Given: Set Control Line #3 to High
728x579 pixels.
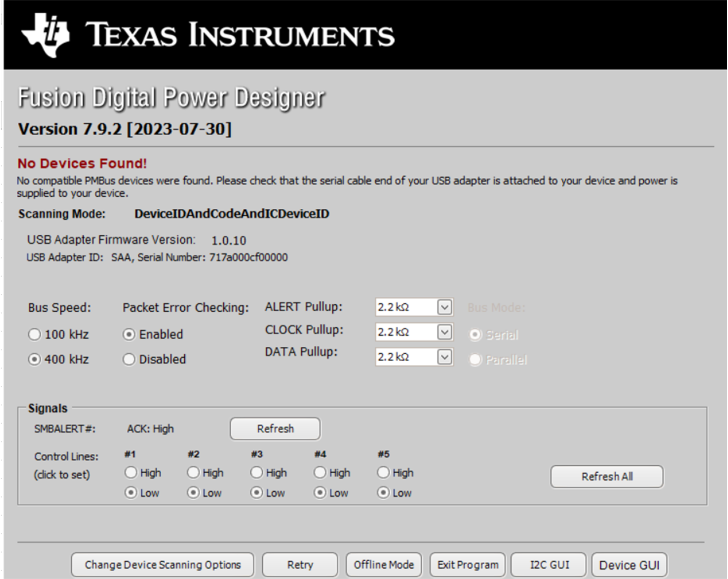Looking at the screenshot, I should (257, 472).
